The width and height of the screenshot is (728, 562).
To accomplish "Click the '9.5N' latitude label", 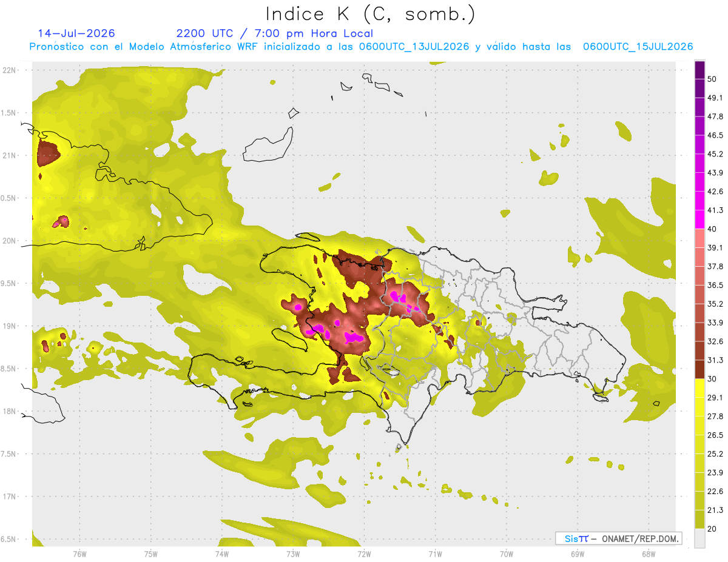I will tap(9, 284).
